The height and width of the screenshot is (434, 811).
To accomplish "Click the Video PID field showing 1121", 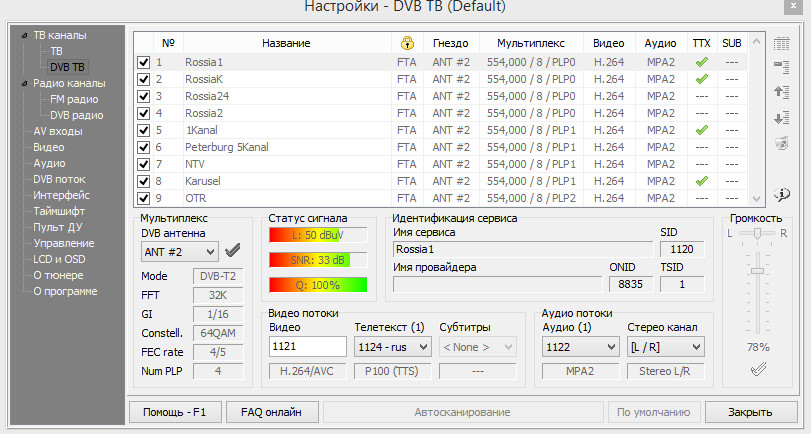I will click(306, 347).
